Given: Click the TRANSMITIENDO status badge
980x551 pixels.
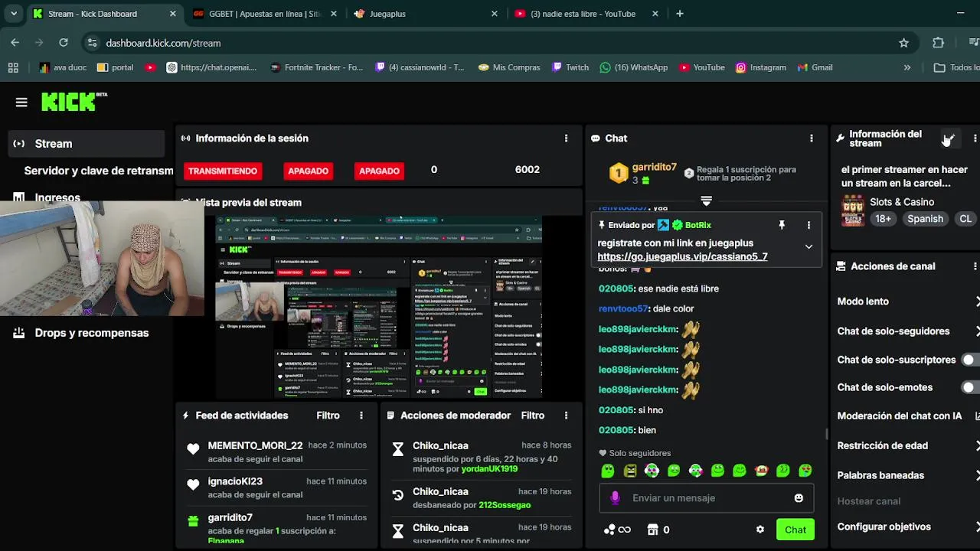Looking at the screenshot, I should coord(223,171).
